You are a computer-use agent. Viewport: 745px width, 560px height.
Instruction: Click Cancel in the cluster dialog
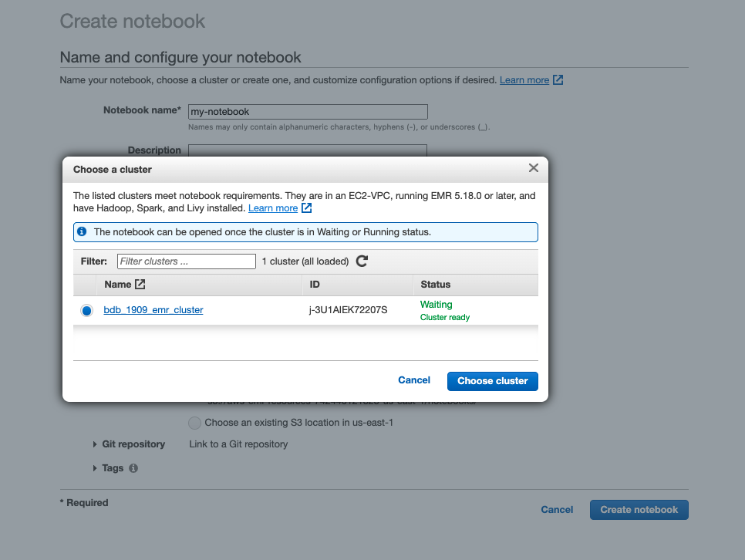414,380
